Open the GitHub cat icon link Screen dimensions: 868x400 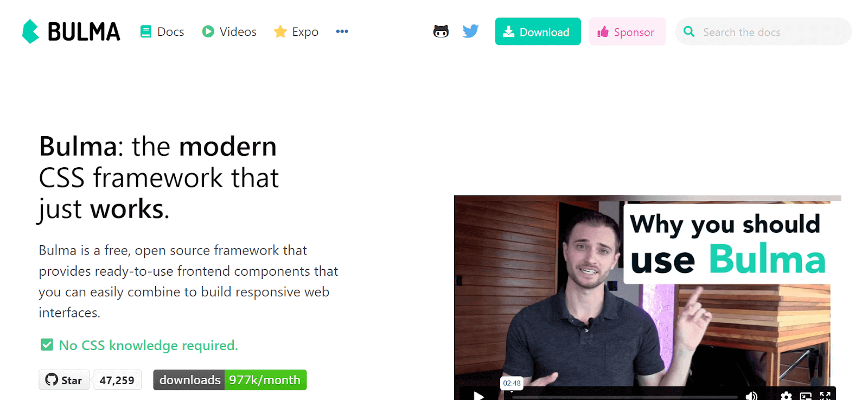(441, 31)
